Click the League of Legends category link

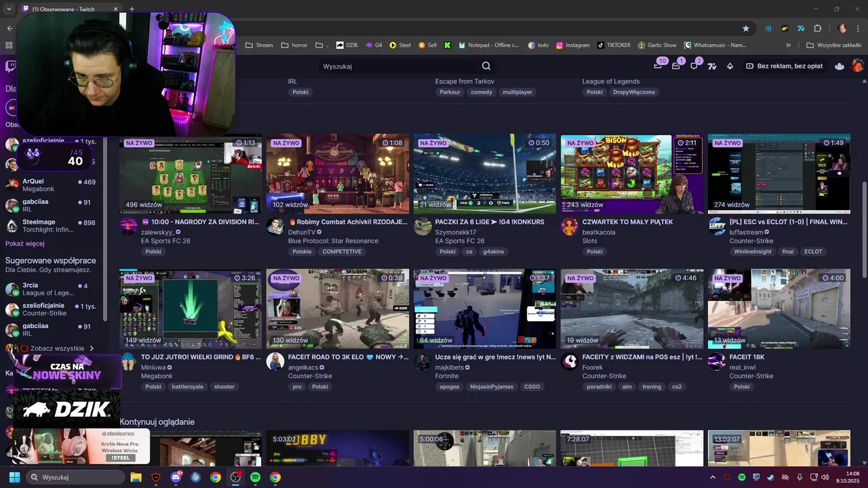[x=611, y=81]
